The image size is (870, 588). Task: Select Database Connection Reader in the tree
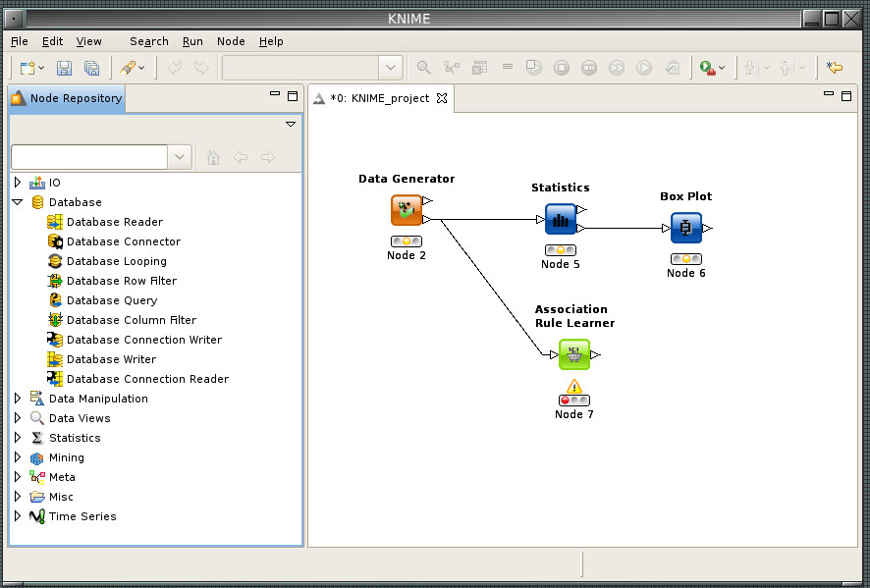pyautogui.click(x=147, y=379)
